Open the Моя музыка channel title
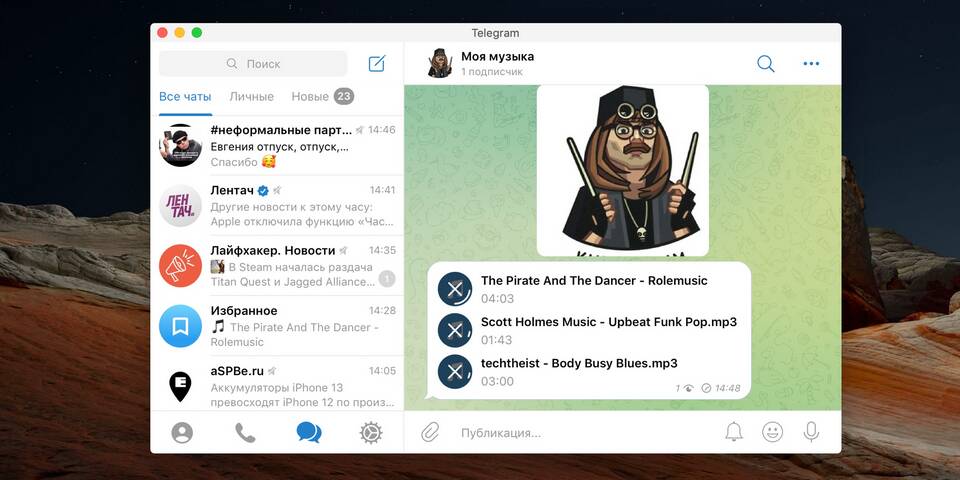This screenshot has width=960, height=480. [x=497, y=56]
